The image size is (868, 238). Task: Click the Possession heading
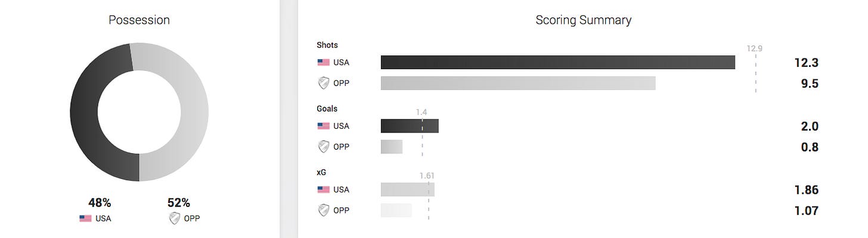pyautogui.click(x=139, y=20)
